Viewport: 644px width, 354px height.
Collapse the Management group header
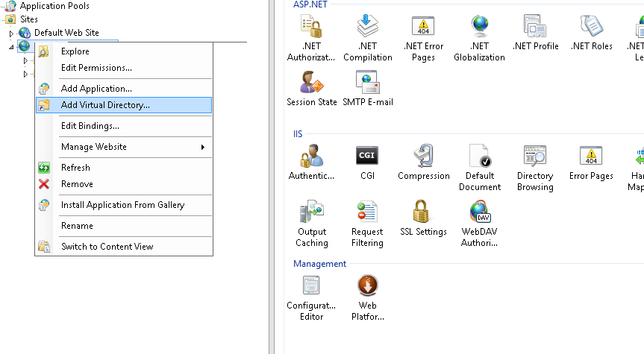click(x=319, y=264)
